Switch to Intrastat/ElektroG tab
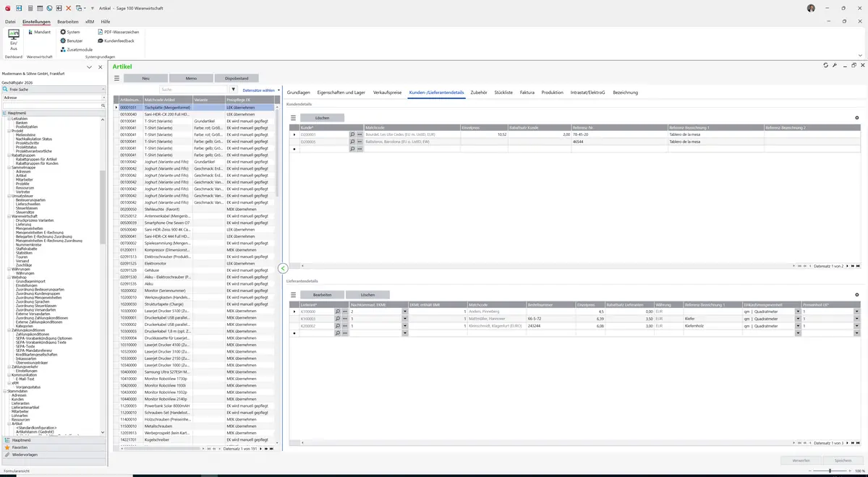The image size is (868, 477). (588, 93)
